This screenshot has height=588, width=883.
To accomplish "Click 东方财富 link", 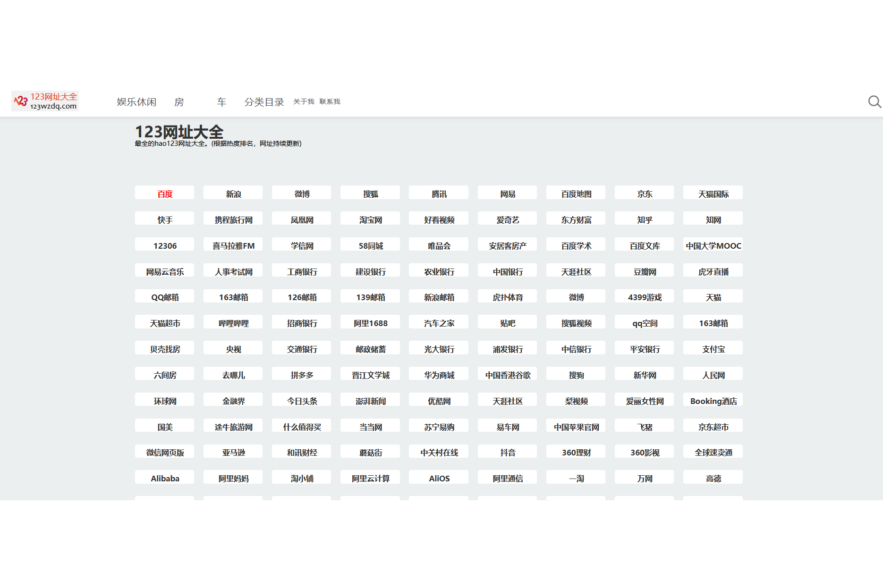I will coord(576,219).
